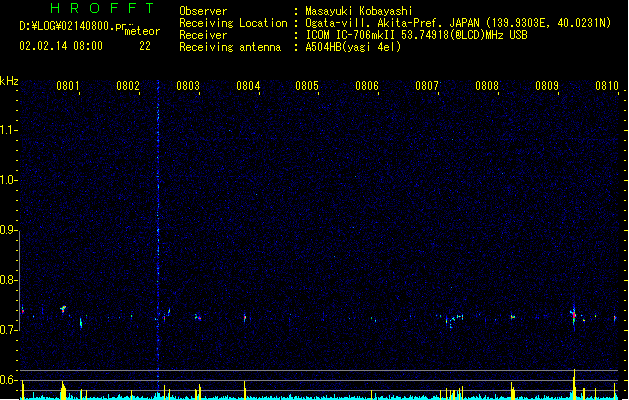The image size is (629, 400).
Task: Click the 0.9 kHz frequency label
Action: tap(9, 230)
